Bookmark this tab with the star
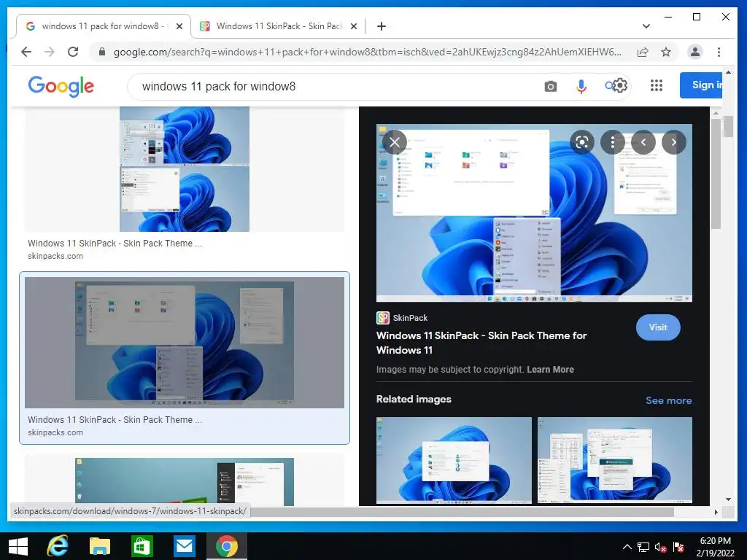747x560 pixels. click(666, 52)
